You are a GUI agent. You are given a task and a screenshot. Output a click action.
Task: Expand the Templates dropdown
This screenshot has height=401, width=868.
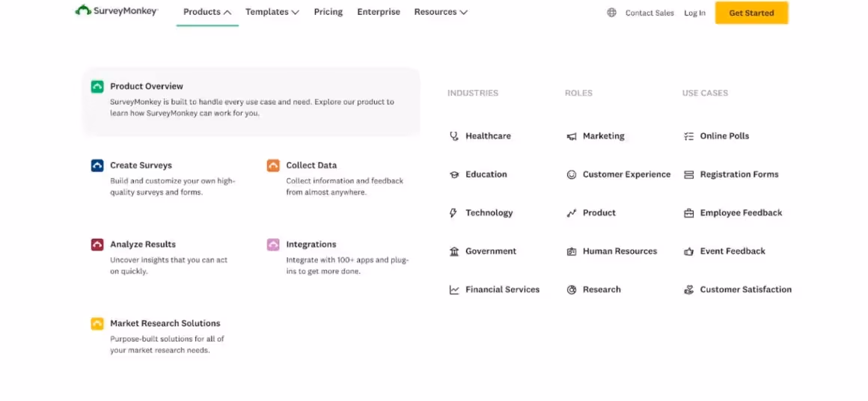click(x=272, y=12)
